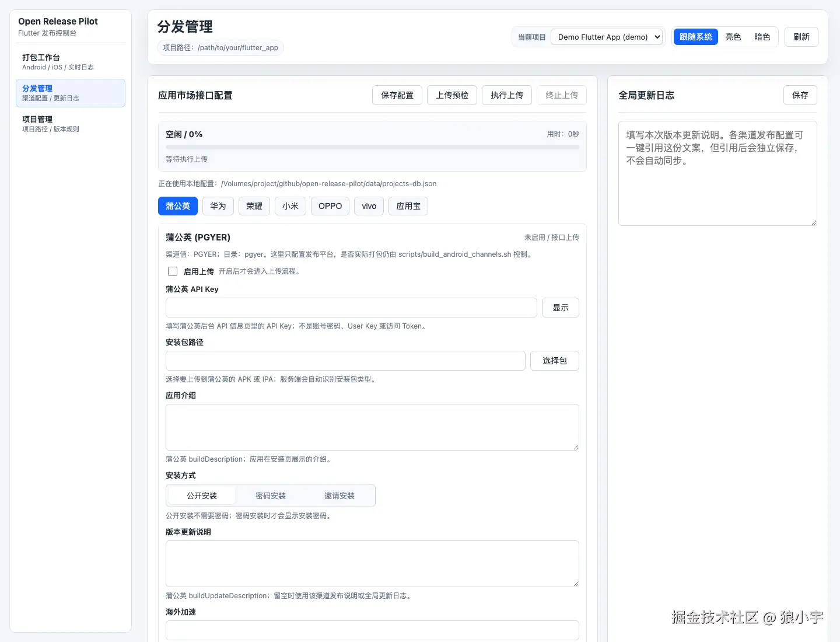Choose 公开安装 install method
Viewport: 840px width, 642px height.
(x=202, y=496)
